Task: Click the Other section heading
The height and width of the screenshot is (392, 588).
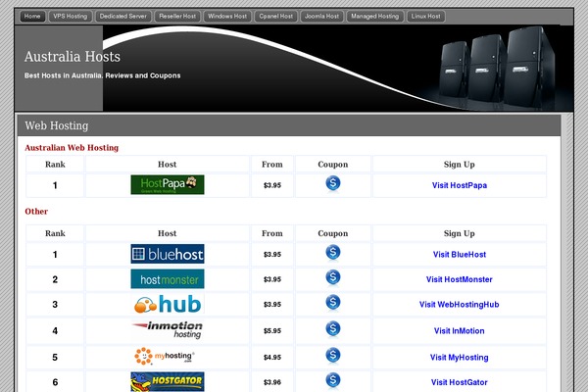Action: 36,212
